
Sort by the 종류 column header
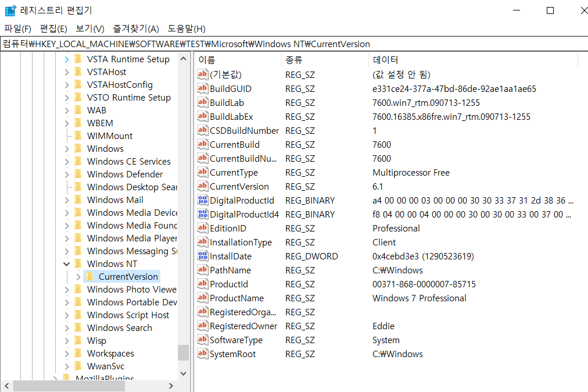325,60
